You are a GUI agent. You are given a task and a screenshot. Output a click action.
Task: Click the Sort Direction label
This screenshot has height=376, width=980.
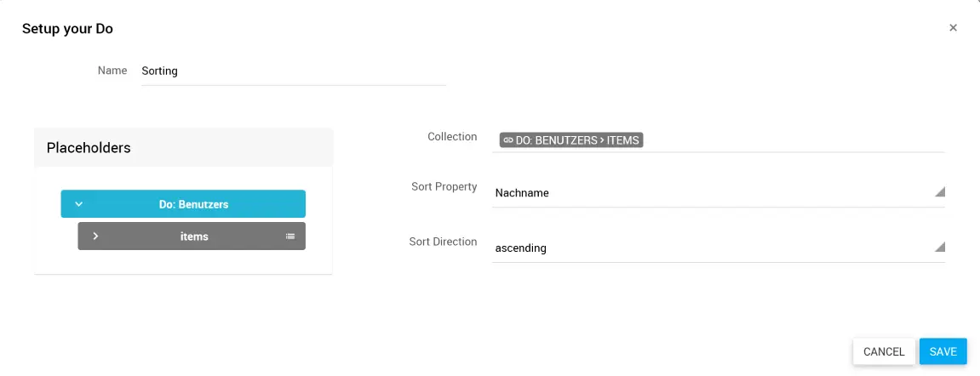coord(443,242)
